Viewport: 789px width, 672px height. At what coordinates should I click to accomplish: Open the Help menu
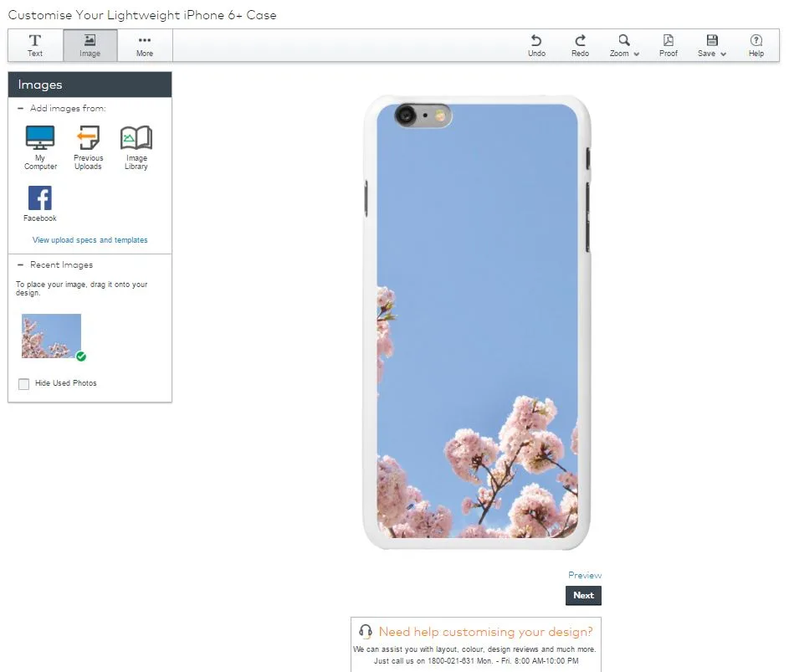click(756, 45)
